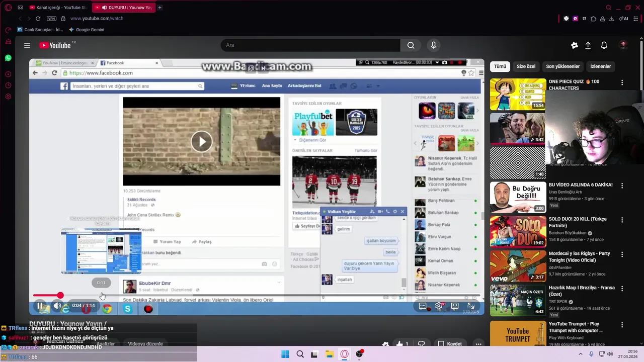Viewport: 644px width, 362px height.
Task: Click the red scrubber handle on the timeline
Action: click(x=60, y=296)
